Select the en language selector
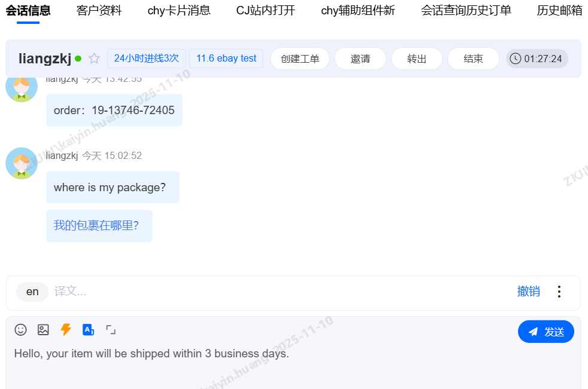The height and width of the screenshot is (389, 588). click(32, 292)
